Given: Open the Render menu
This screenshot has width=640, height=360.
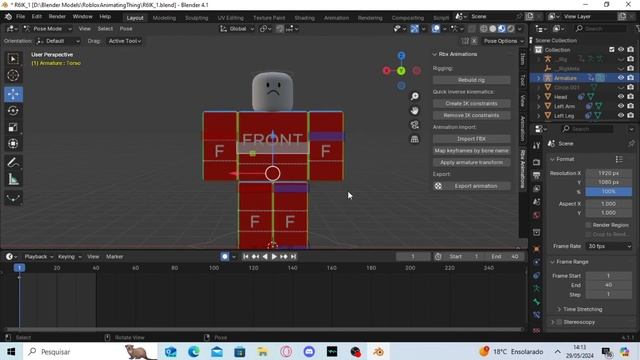Looking at the screenshot, I should tap(57, 17).
